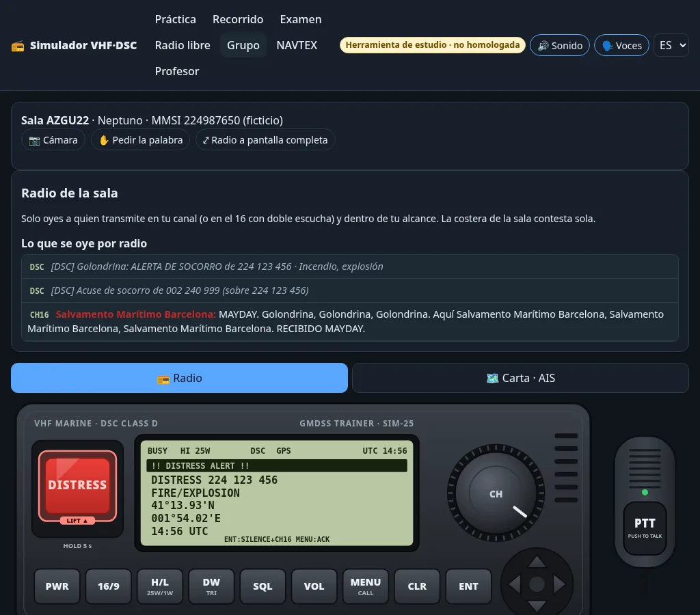Viewport: 700px width, 615px height.
Task: Click the VOL volume key
Action: [x=314, y=586]
